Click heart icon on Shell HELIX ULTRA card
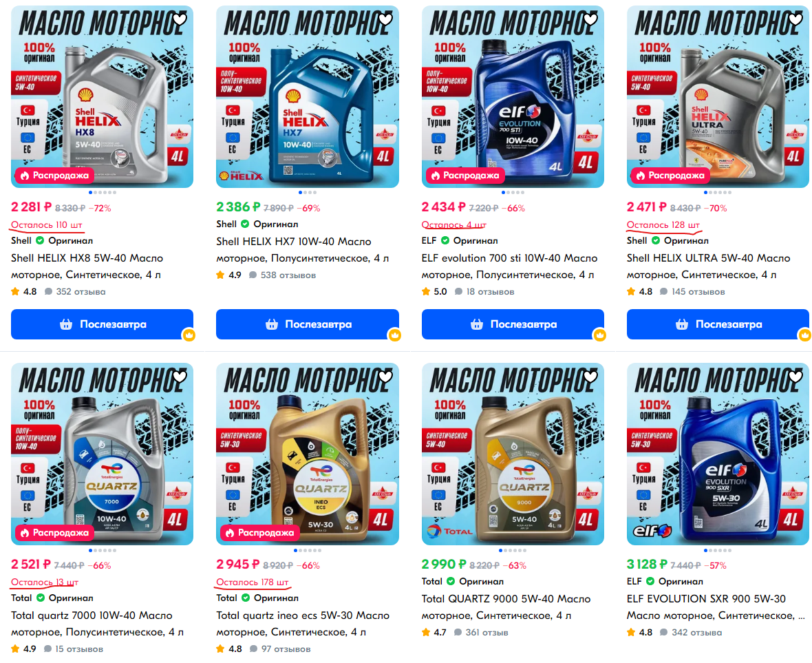812x663 pixels. pos(796,20)
